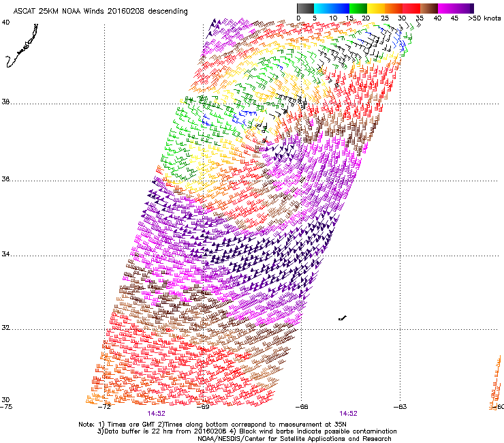Click the coastline outline in the upper left
The image size is (504, 443).
tap(22, 46)
